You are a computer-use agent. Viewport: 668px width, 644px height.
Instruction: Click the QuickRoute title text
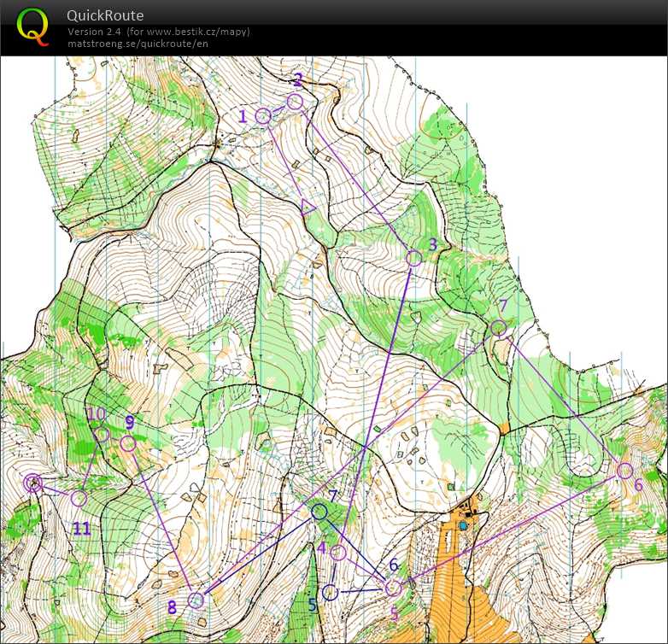[105, 15]
